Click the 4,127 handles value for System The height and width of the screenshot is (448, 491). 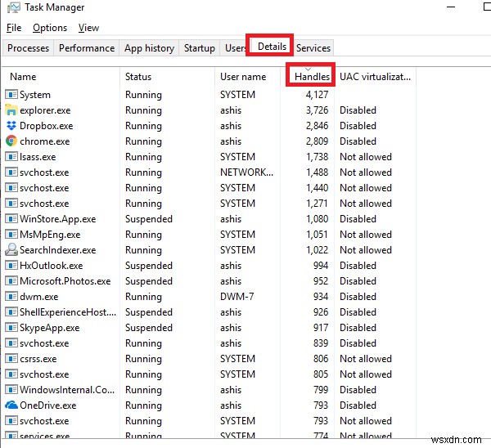tap(317, 95)
